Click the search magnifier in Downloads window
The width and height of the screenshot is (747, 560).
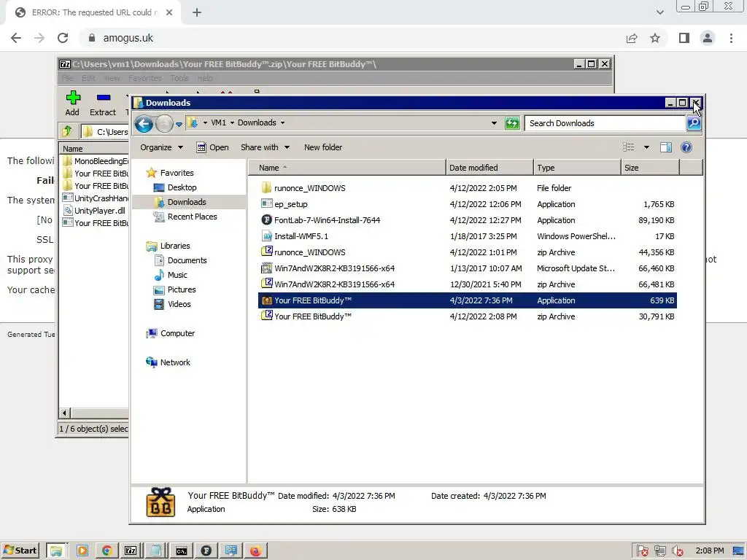[694, 123]
